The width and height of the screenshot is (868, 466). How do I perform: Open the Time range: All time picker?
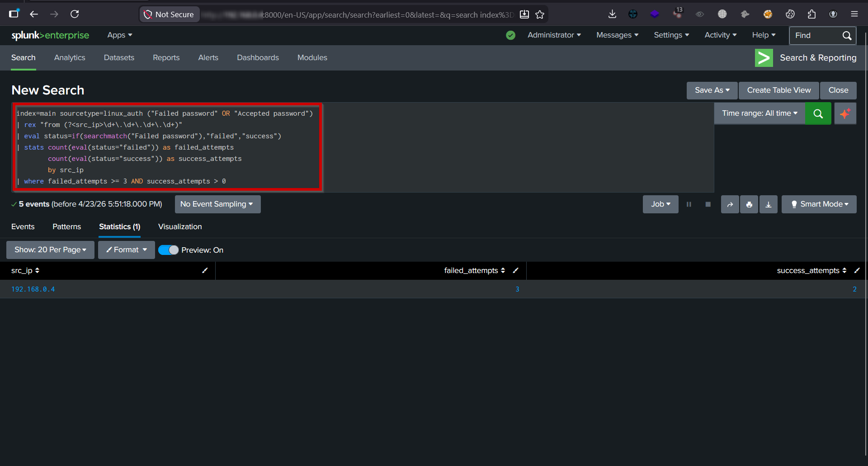pos(759,113)
